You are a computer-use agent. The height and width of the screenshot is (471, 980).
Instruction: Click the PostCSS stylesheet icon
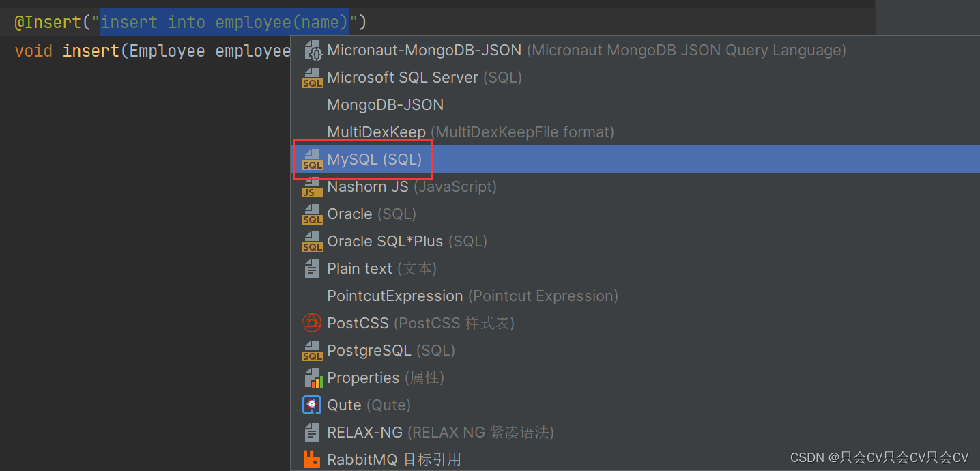(x=312, y=323)
